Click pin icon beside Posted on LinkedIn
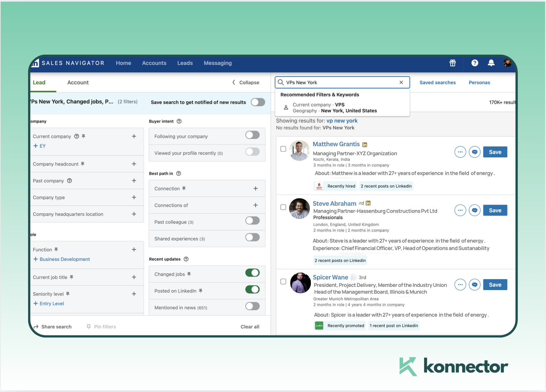This screenshot has width=546, height=392. (201, 291)
